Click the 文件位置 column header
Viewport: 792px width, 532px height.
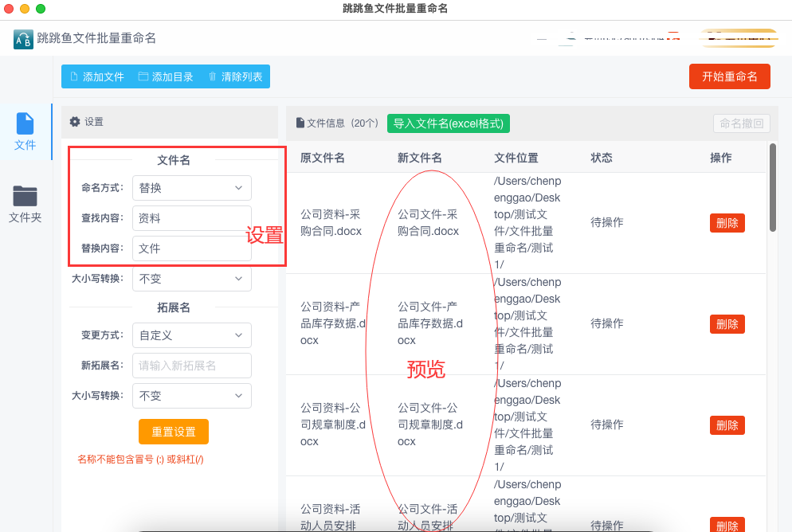click(x=516, y=158)
